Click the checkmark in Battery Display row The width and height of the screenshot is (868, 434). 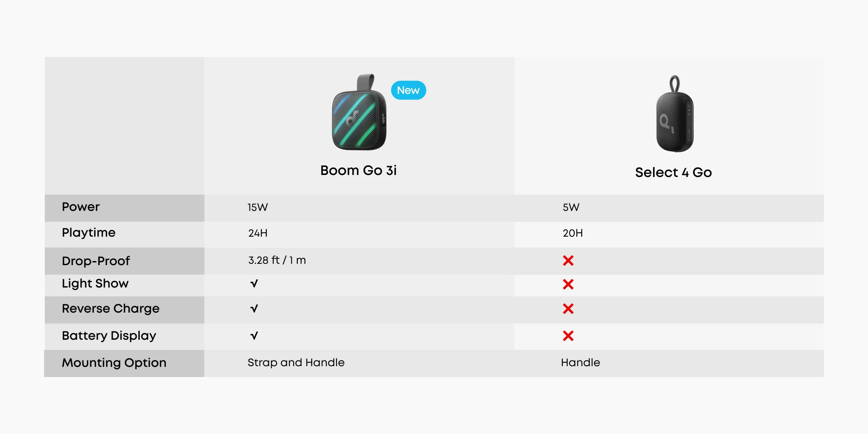(x=254, y=336)
